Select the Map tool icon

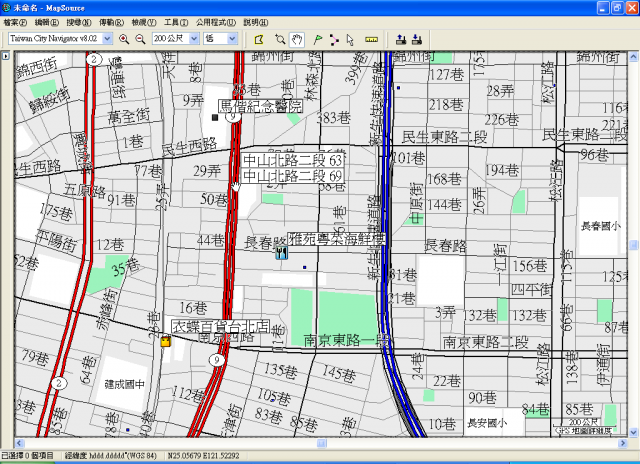[x=259, y=40]
